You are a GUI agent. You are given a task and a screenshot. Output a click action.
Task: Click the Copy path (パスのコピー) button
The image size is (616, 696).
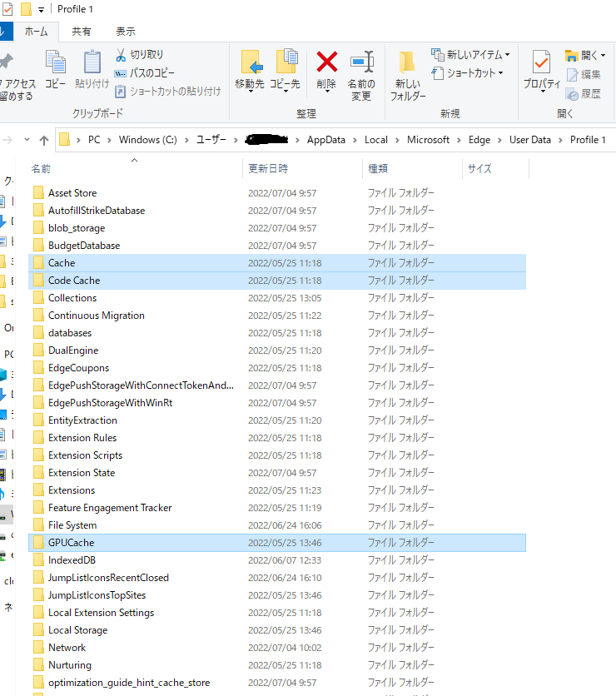[x=145, y=73]
